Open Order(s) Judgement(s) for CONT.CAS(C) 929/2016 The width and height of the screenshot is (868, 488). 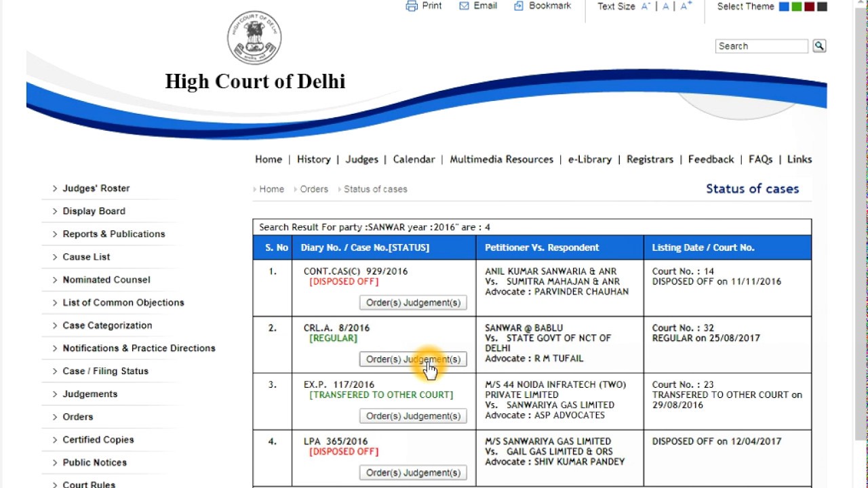[x=413, y=303]
